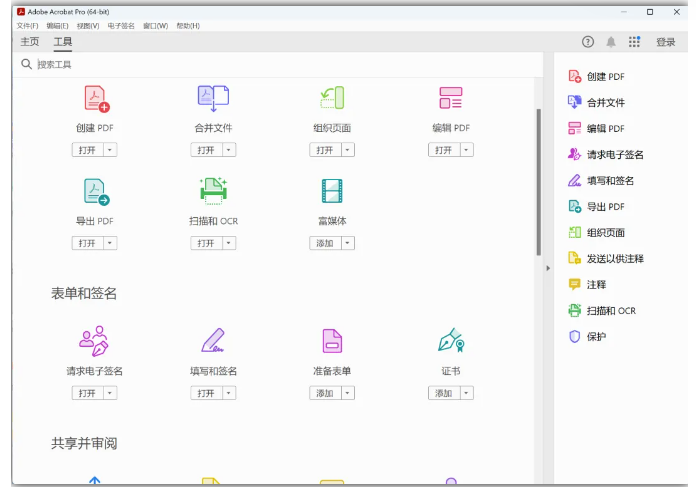
Task: Expand dropdown arrow under 合并文件
Action: pos(229,150)
